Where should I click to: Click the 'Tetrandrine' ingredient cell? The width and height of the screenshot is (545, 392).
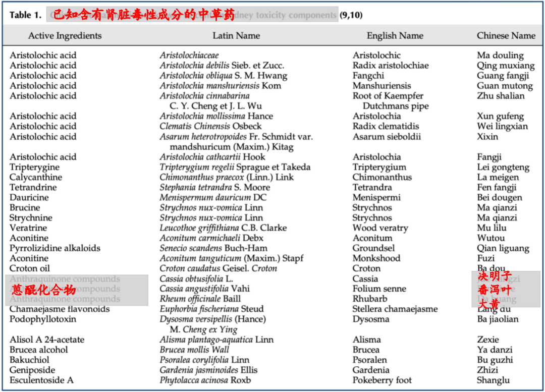coord(33,187)
